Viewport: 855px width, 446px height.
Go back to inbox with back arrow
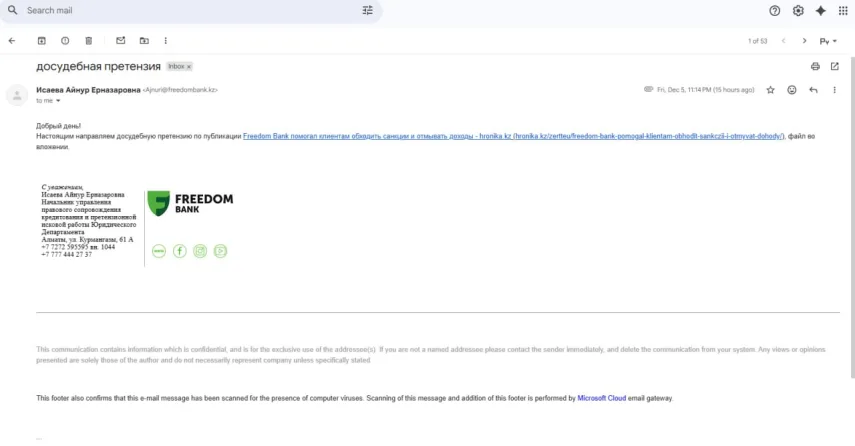[12, 41]
